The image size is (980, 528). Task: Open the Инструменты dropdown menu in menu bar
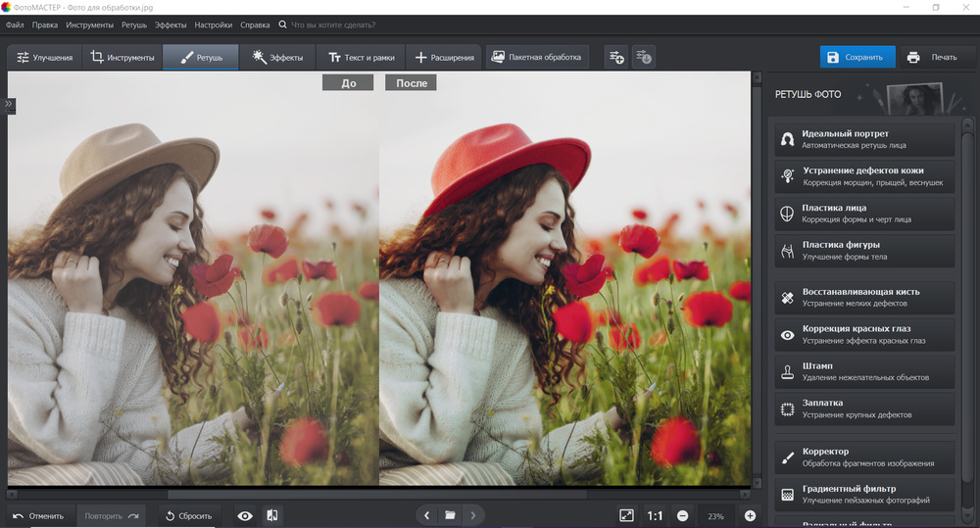tap(88, 24)
